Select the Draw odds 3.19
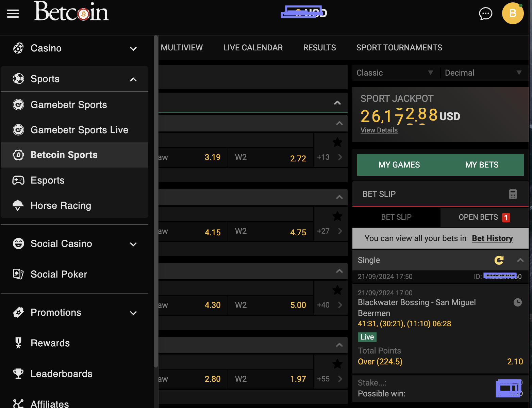Screen dimensions: 532x408 click(193, 157)
